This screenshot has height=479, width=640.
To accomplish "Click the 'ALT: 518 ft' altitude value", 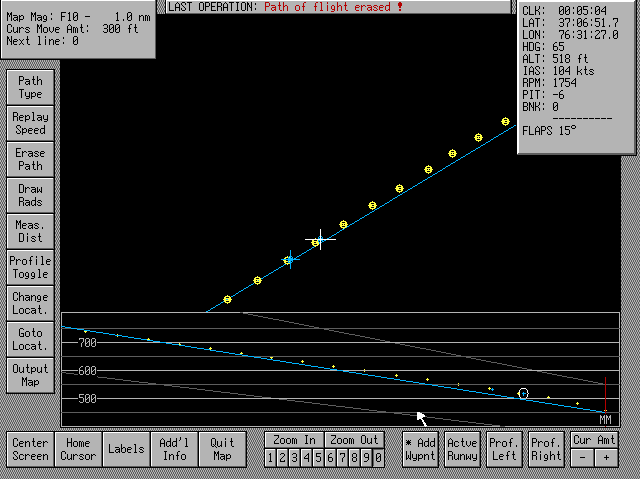I will [556, 59].
